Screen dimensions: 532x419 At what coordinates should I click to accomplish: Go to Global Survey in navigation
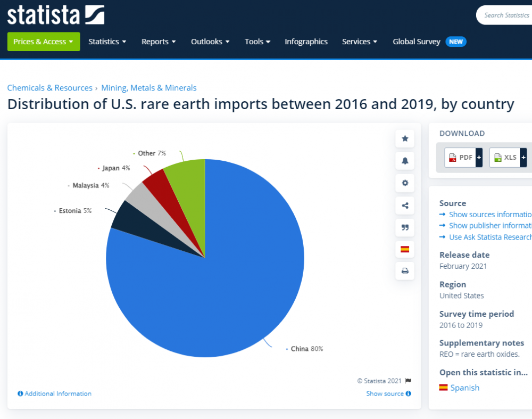point(417,42)
